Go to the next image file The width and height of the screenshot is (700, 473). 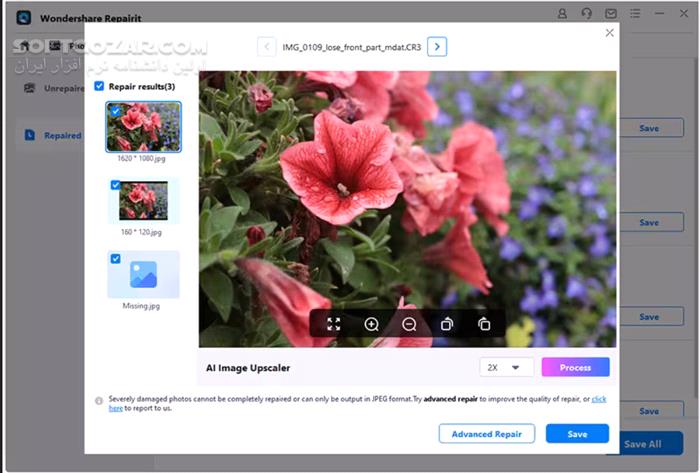click(437, 47)
